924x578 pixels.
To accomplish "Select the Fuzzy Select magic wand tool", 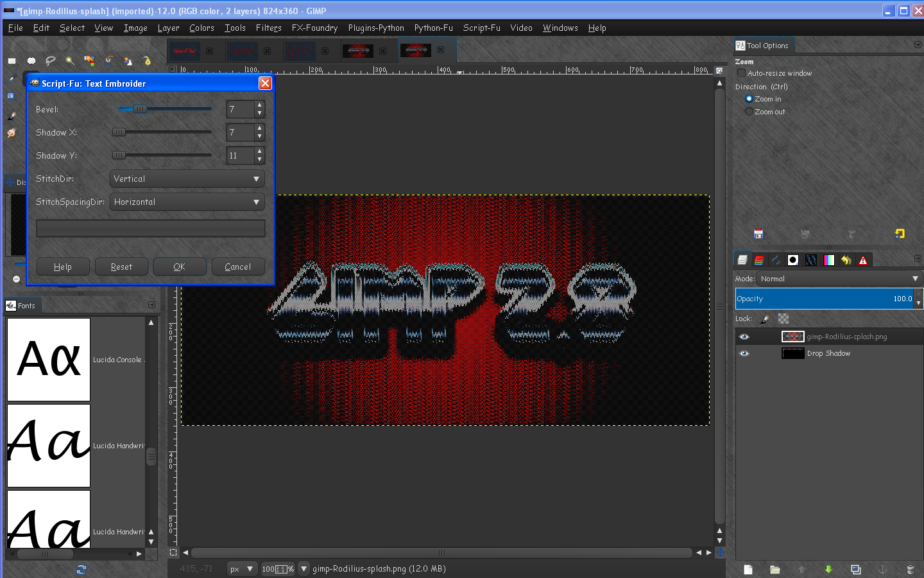I will 70,61.
